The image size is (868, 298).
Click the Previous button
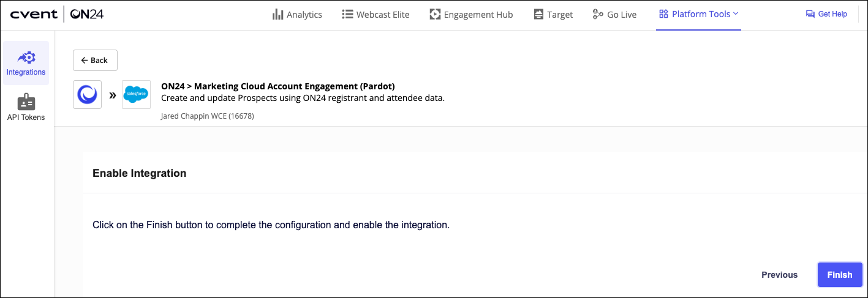pos(779,275)
